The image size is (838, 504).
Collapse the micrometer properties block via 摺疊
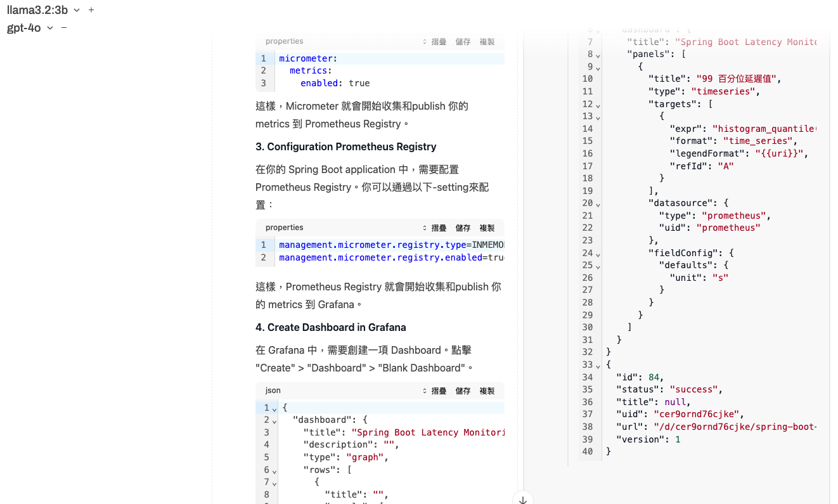coord(435,42)
